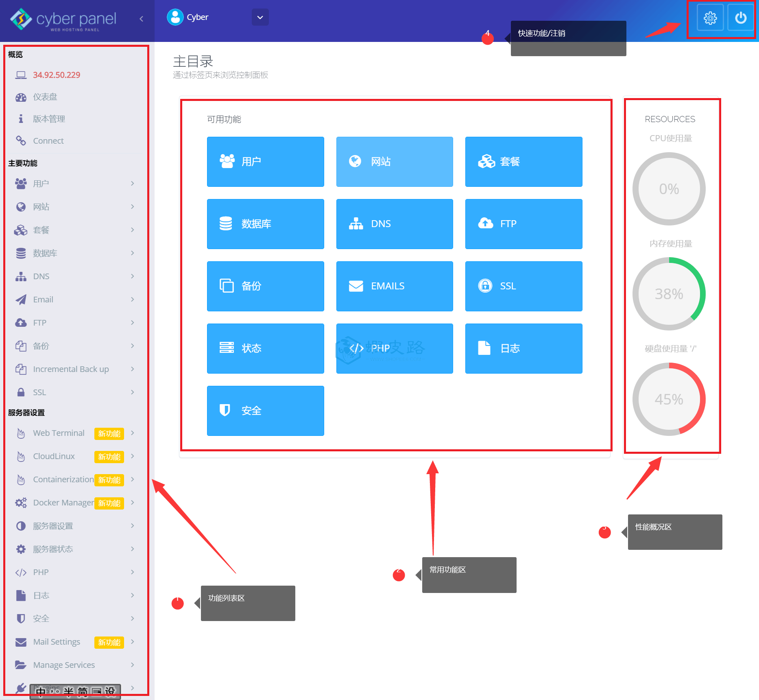Viewport: 759px width, 700px height.
Task: Click the 新功能 badge beside Web Terminal
Action: 109,434
